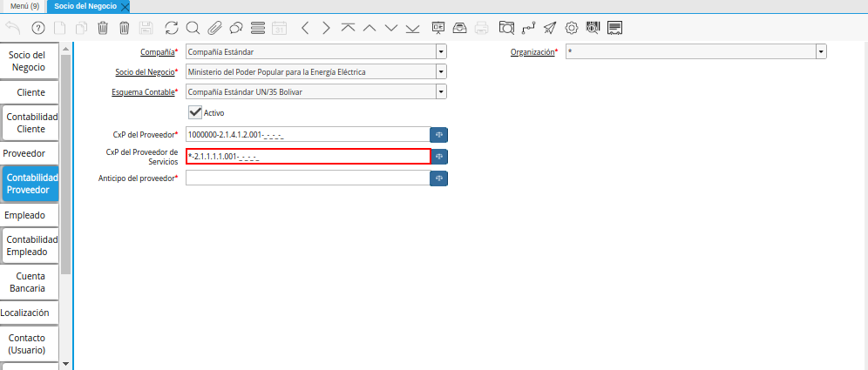Select the Contabilidad Proveedor side tab
The width and height of the screenshot is (868, 370).
pyautogui.click(x=31, y=184)
